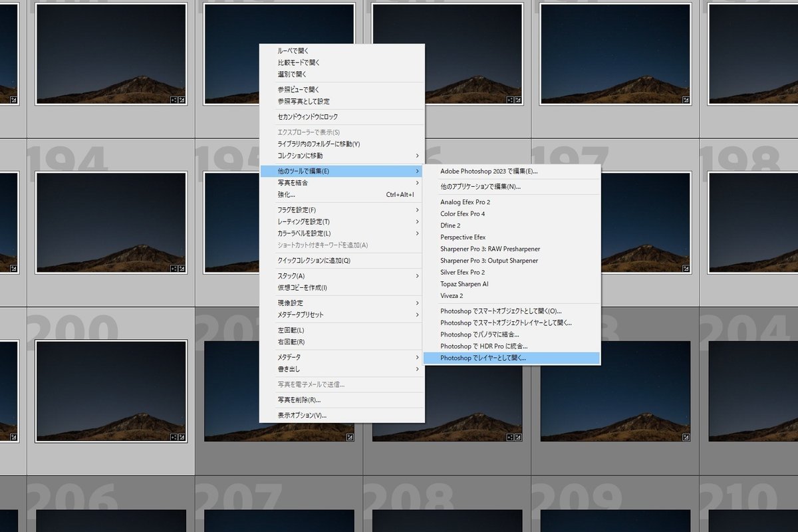Select the photo thumbnail in cell 204
The height and width of the screenshot is (532, 798).
tap(753, 391)
